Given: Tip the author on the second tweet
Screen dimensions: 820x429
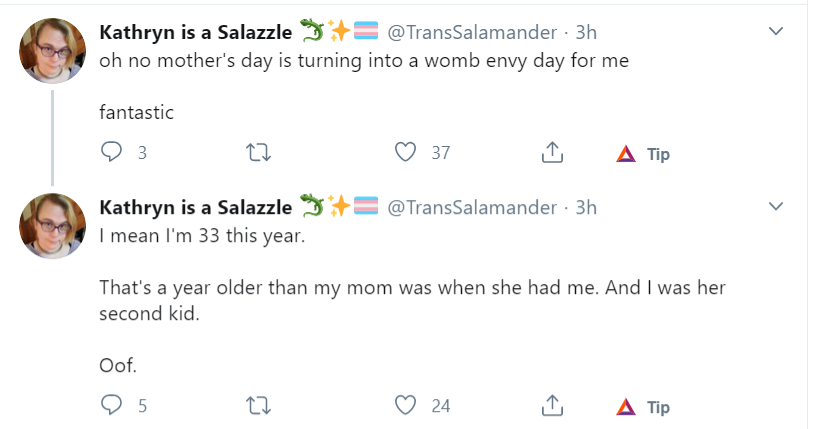Looking at the screenshot, I should (643, 407).
